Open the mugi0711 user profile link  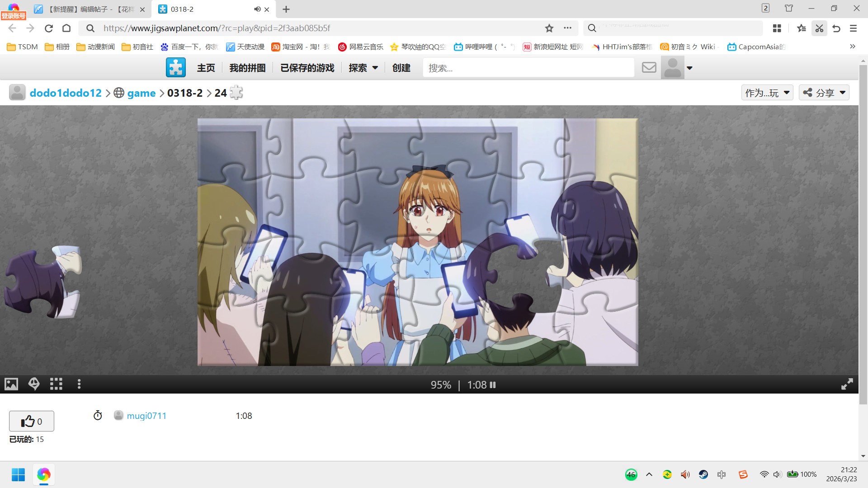pos(146,416)
